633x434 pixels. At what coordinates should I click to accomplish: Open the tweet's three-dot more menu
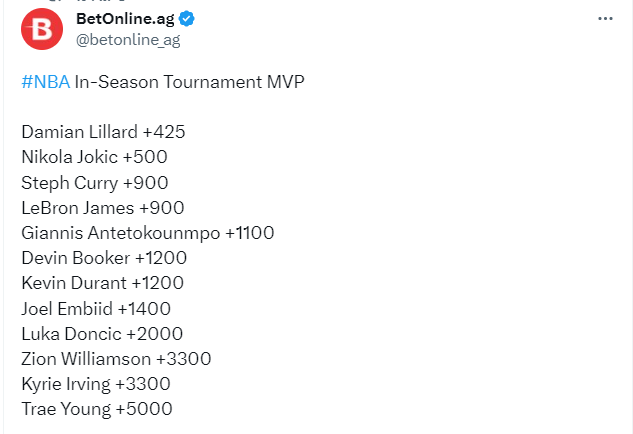605,18
